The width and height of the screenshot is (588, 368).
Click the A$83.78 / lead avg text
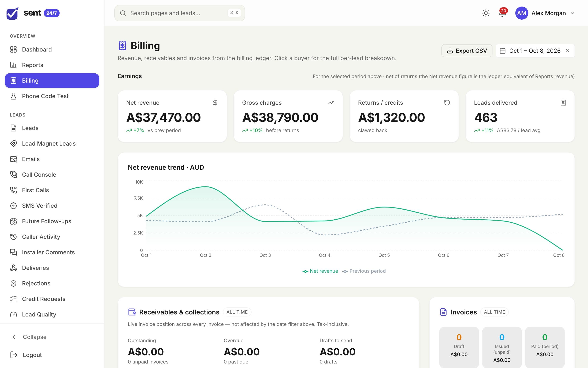coord(519,130)
